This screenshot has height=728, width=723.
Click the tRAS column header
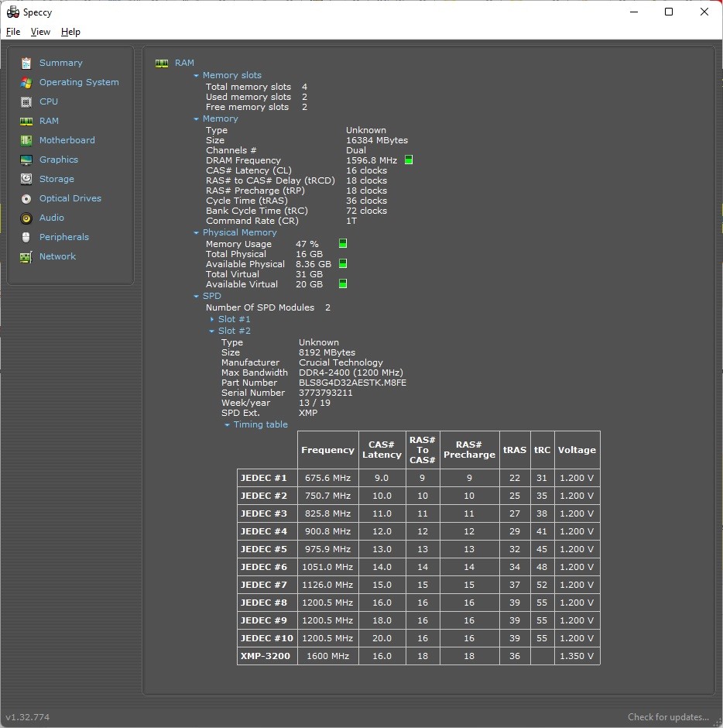pyautogui.click(x=515, y=450)
